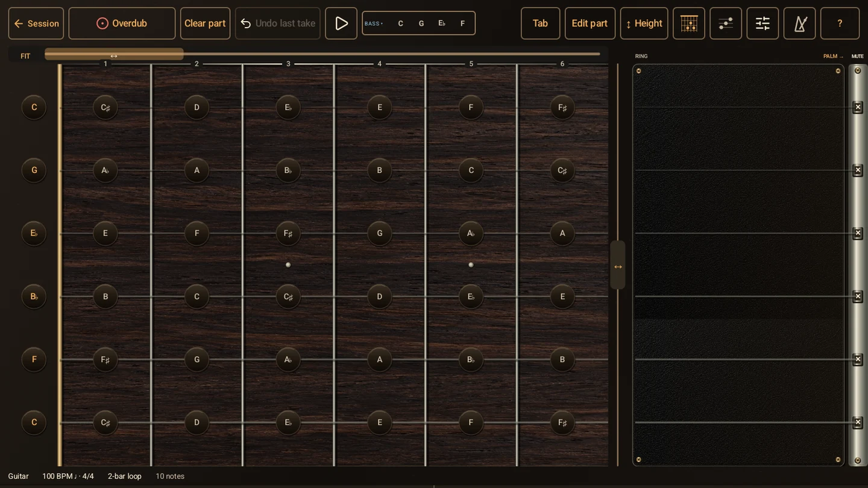Open the chord diagram grid icon
Screen dimensions: 868x488
pyautogui.click(x=689, y=23)
